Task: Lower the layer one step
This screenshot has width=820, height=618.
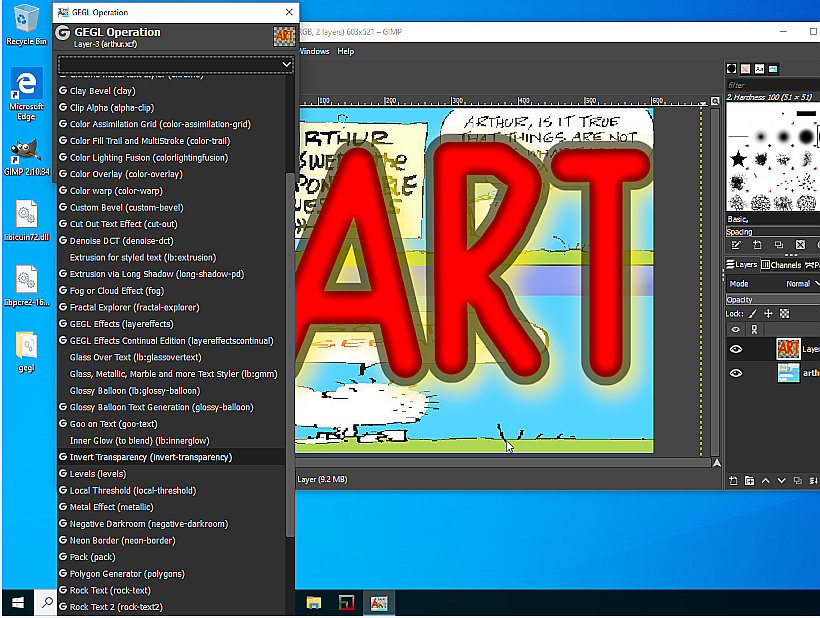Action: pyautogui.click(x=781, y=480)
